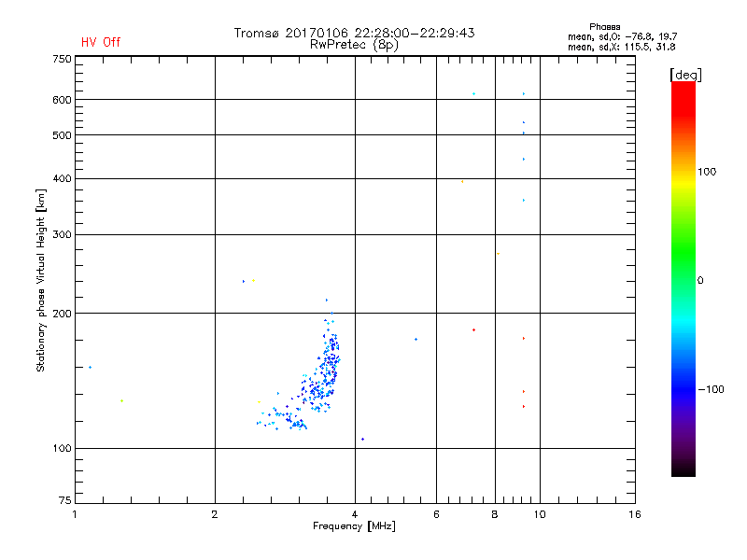This screenshot has height=560, width=747.
Task: Click the black bottom of the color bar
Action: (684, 469)
